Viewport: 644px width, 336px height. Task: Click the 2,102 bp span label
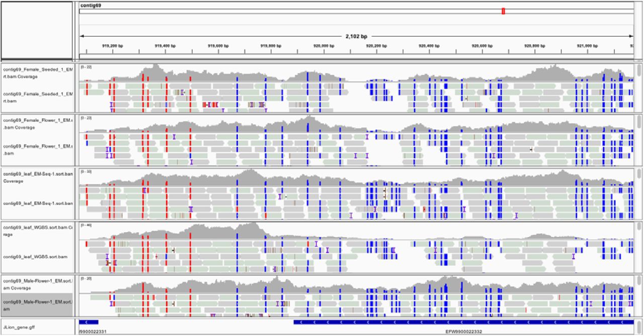[x=356, y=36]
